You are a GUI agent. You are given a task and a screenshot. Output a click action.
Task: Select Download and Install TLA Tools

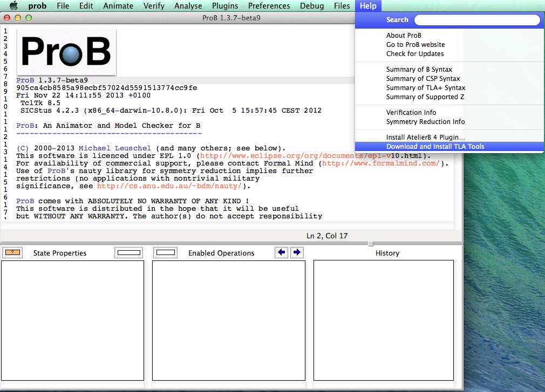pyautogui.click(x=435, y=147)
